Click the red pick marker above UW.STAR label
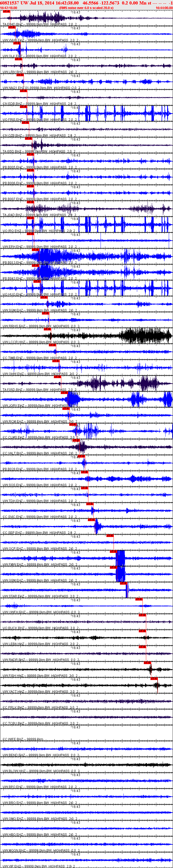Image resolution: width=173 pixels, height=868 pixels. coord(123,583)
